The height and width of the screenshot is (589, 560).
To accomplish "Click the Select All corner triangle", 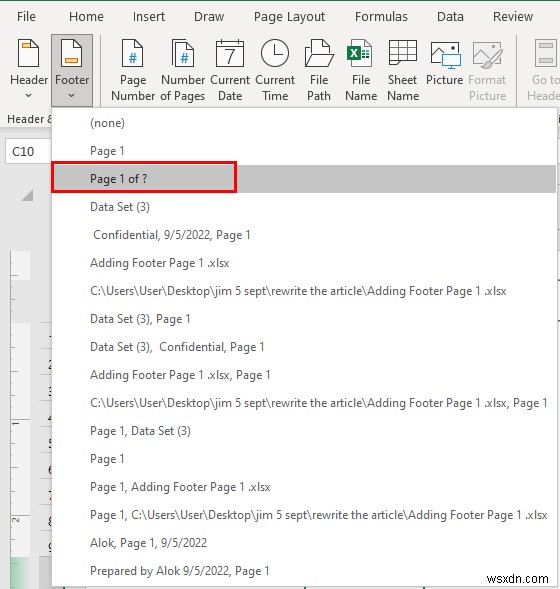I will (x=27, y=195).
